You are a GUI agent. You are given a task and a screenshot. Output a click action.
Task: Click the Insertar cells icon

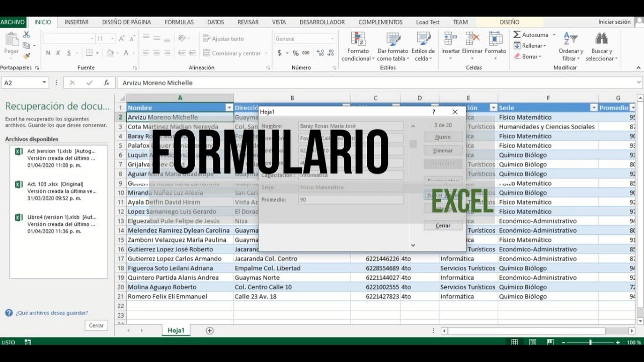click(450, 39)
